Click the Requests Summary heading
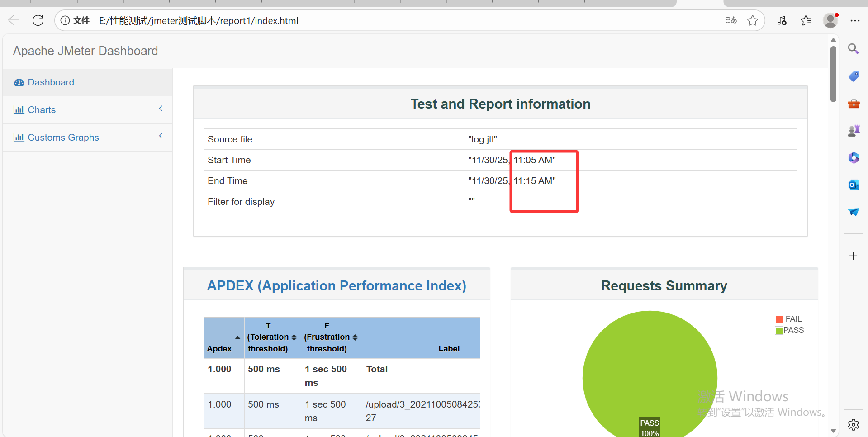The image size is (868, 437). pyautogui.click(x=664, y=286)
